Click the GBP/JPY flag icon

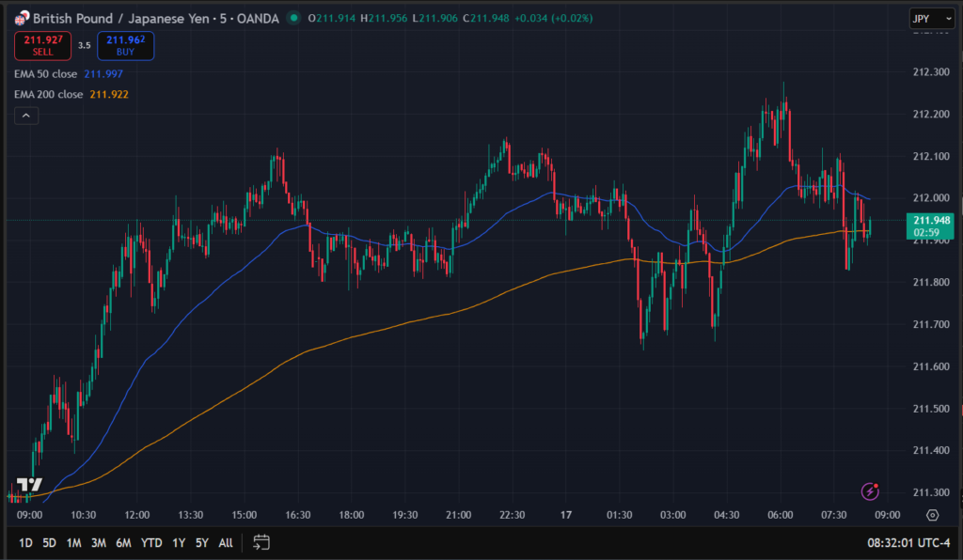[22, 19]
